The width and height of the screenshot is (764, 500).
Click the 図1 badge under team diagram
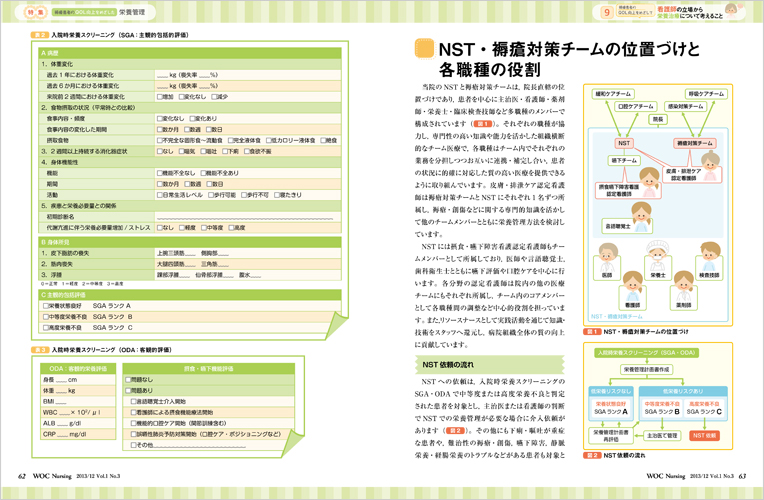point(592,331)
